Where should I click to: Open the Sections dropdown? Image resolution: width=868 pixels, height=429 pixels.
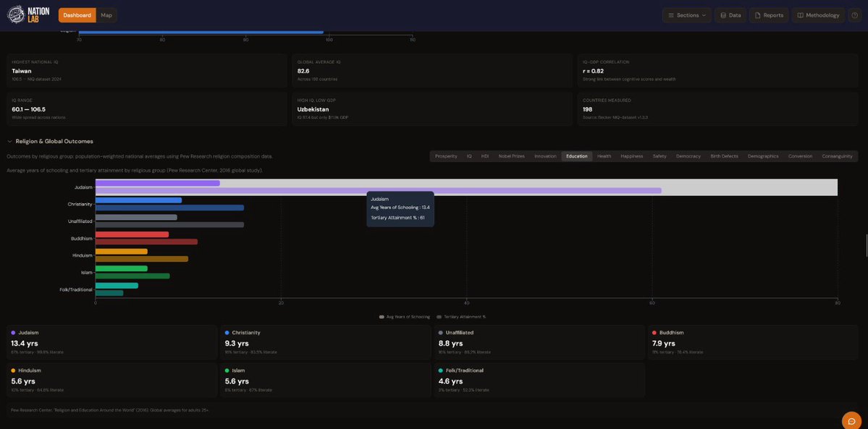pos(686,15)
